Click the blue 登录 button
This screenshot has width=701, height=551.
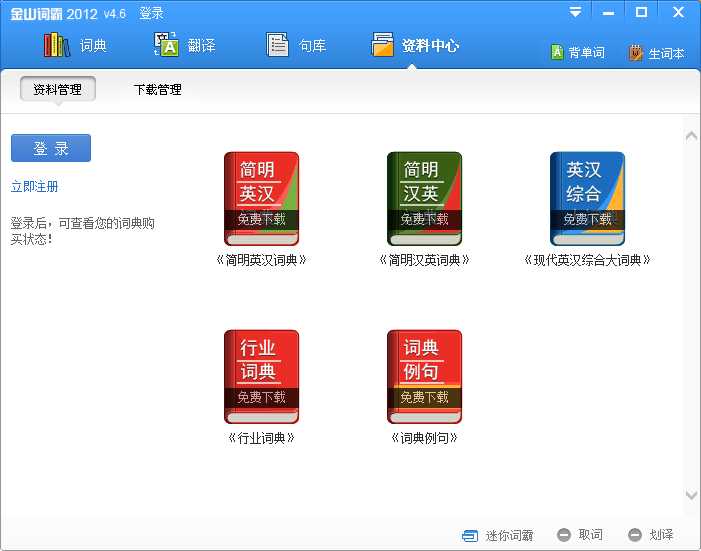coord(51,148)
